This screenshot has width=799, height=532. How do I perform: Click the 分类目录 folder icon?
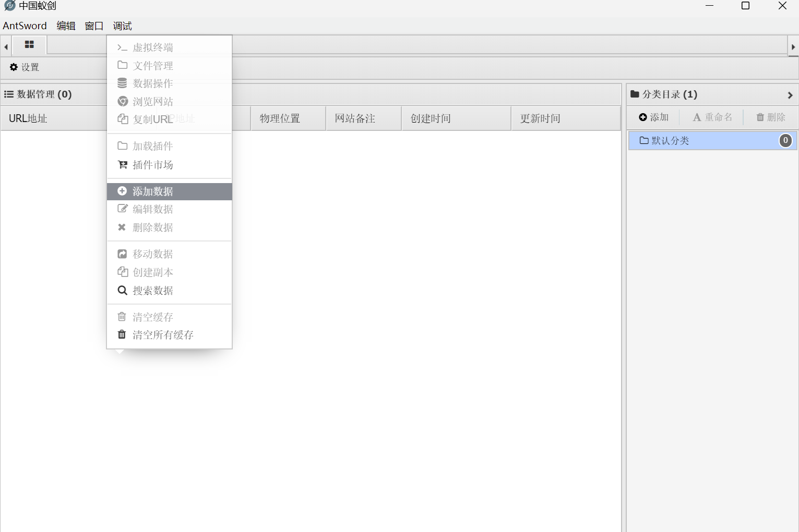point(635,94)
